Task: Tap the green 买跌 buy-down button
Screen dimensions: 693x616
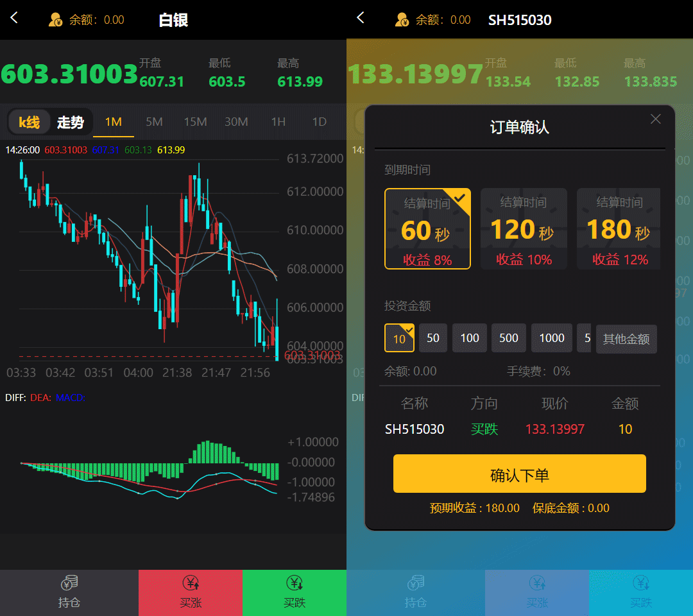Action: coord(295,592)
